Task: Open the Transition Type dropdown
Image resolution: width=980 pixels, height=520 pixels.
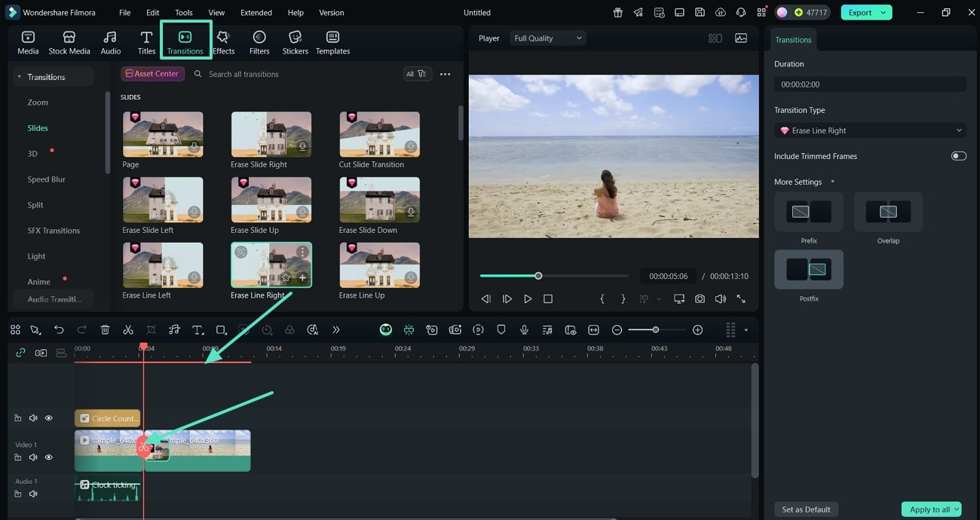Action: coord(870,130)
